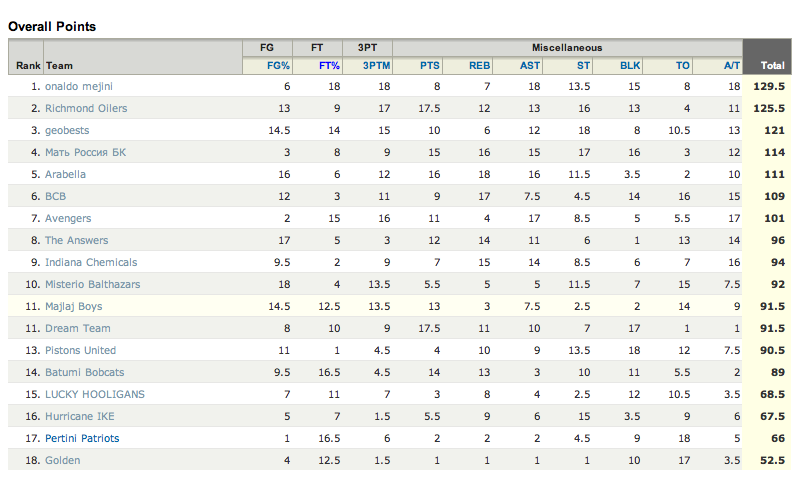Click REB value 18 for Arabella

(484, 174)
